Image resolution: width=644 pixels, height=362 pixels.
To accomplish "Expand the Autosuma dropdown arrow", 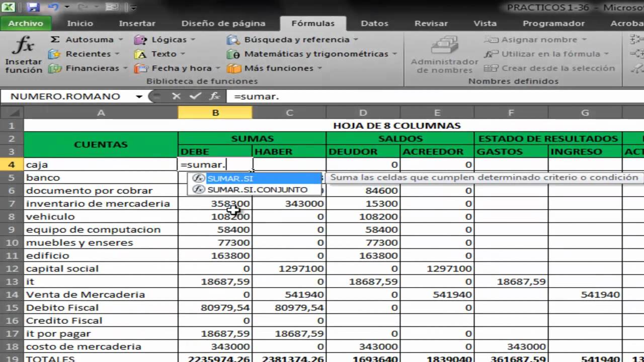I will click(121, 40).
